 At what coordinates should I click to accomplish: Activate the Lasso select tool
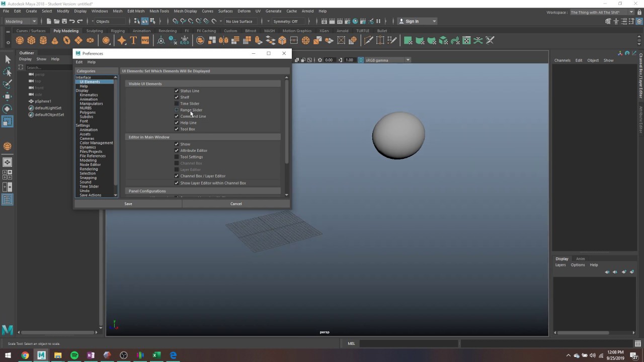pos(8,72)
